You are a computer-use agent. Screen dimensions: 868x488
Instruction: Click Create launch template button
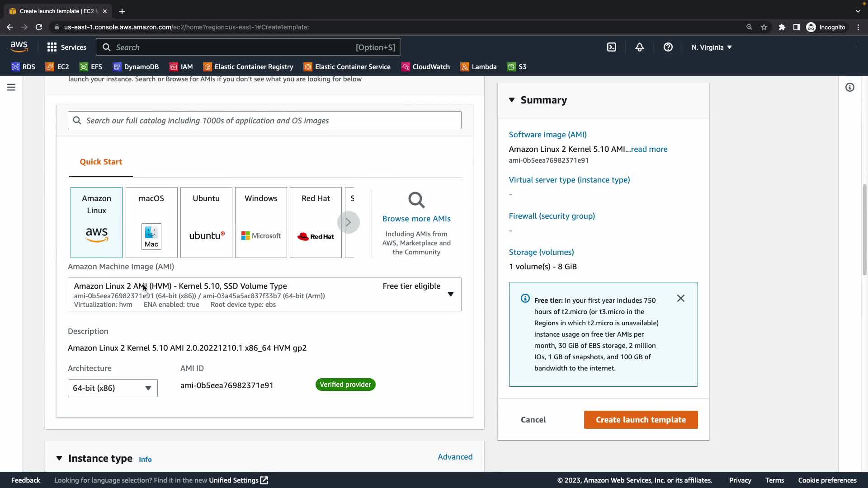click(x=641, y=420)
